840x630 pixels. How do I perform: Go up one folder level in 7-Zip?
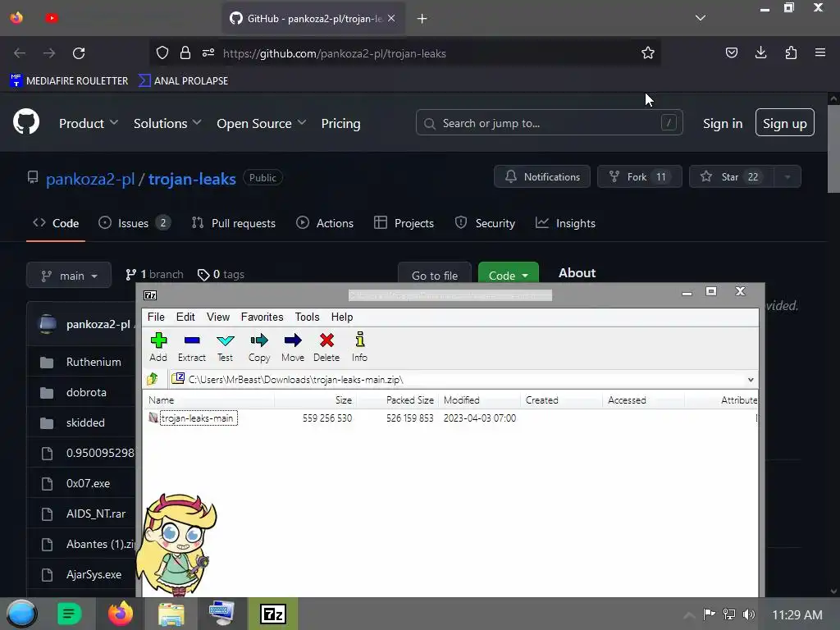153,379
